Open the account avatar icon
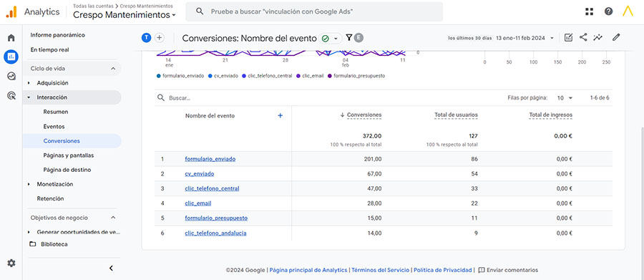The height and width of the screenshot is (280, 644). 628,11
